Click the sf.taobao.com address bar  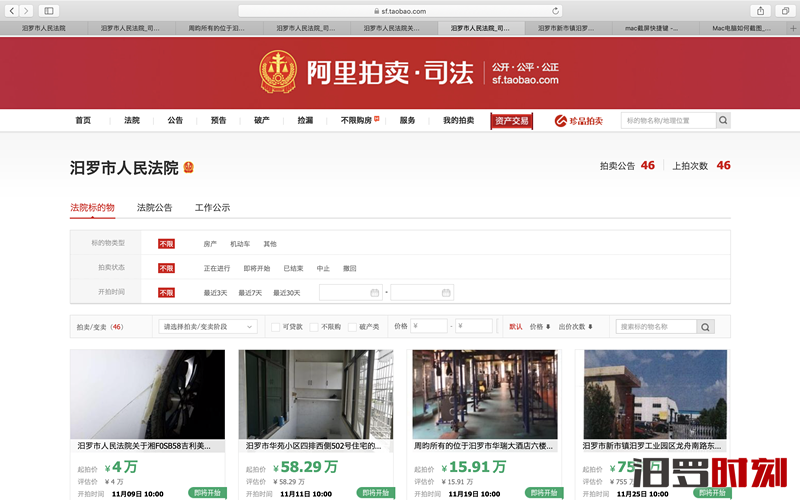399,11
